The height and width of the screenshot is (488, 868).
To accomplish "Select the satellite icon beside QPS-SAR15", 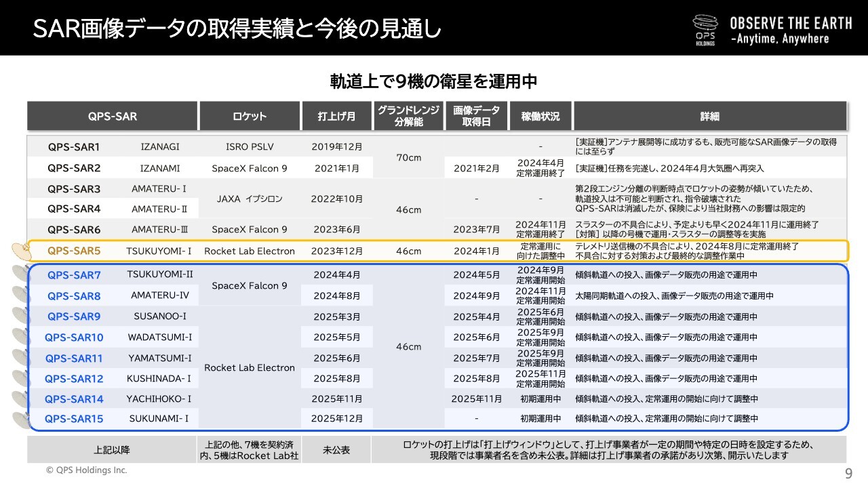I will click(x=22, y=419).
